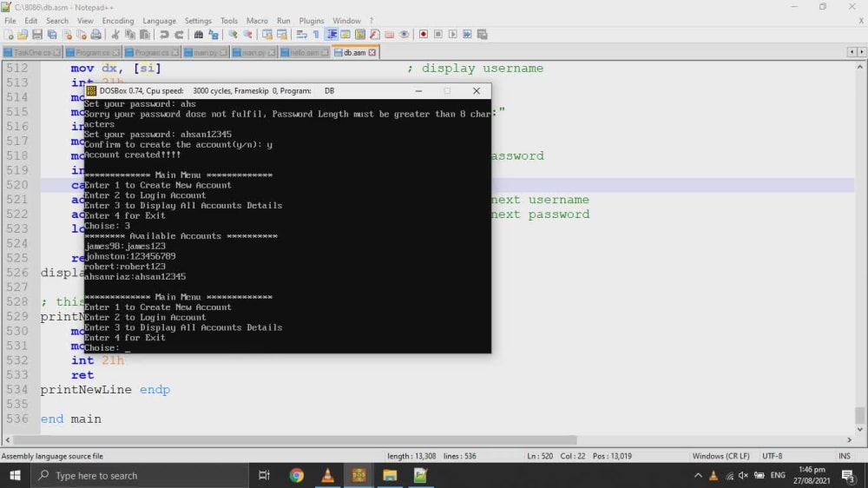Click the Zoom In toolbar icon
Screen dimensions: 868x488
233,35
